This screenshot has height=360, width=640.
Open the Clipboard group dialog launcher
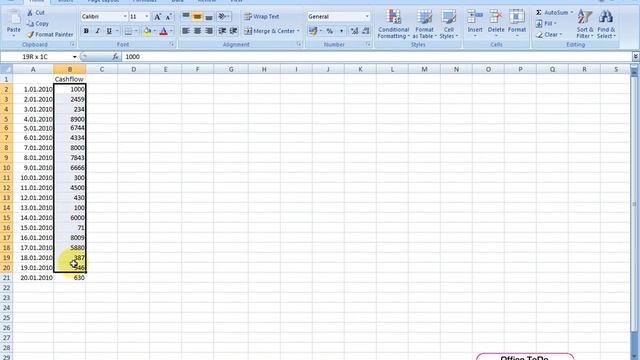click(73, 44)
